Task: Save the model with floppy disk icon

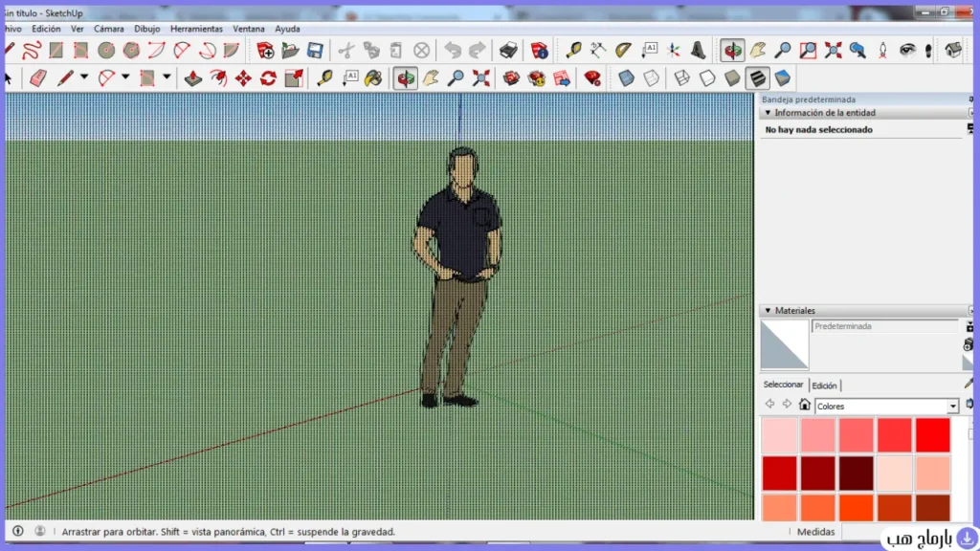Action: click(315, 50)
